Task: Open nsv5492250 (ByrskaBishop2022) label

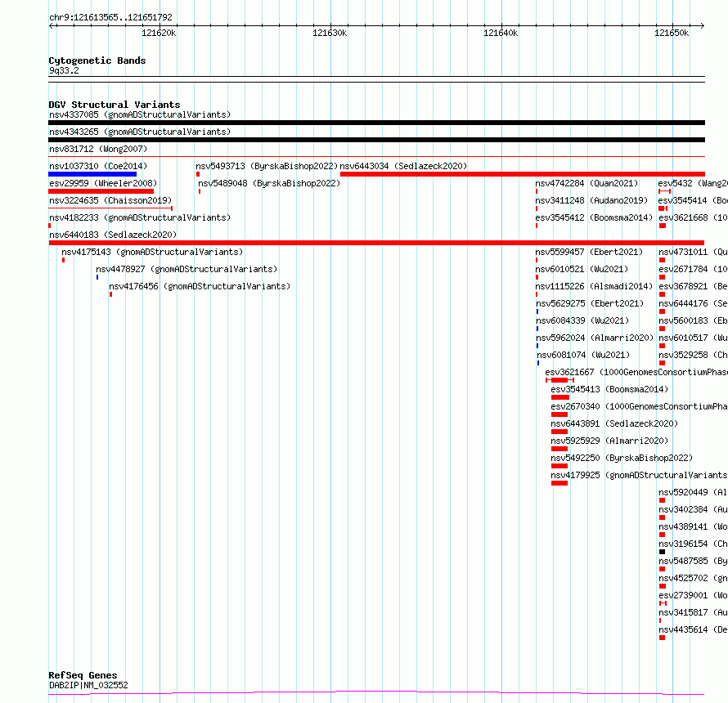Action: coord(622,458)
